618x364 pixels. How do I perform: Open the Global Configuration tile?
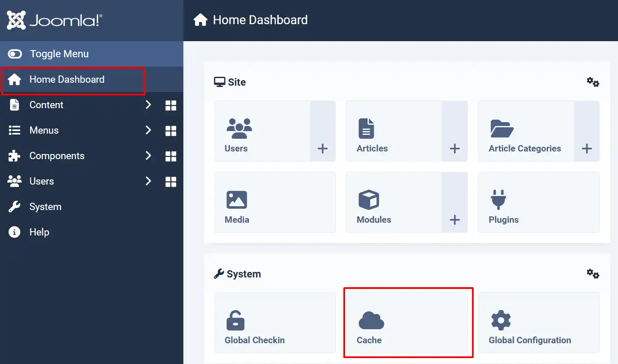pyautogui.click(x=539, y=323)
